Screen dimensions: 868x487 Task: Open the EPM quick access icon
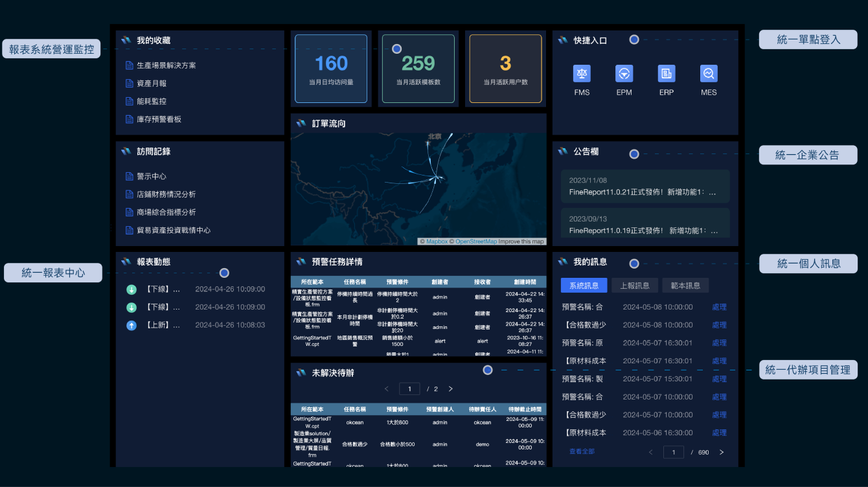624,74
